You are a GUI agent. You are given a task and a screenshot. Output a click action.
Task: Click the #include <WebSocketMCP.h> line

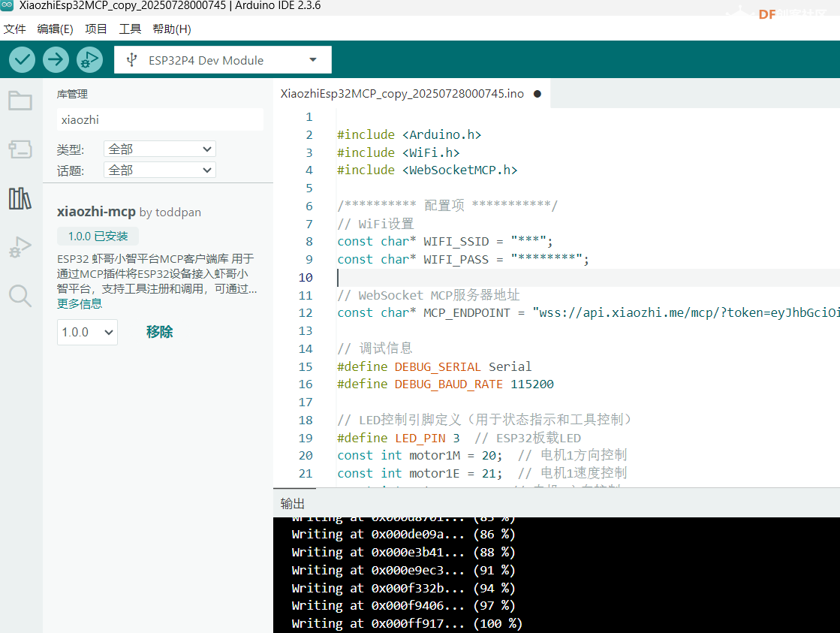coord(427,170)
